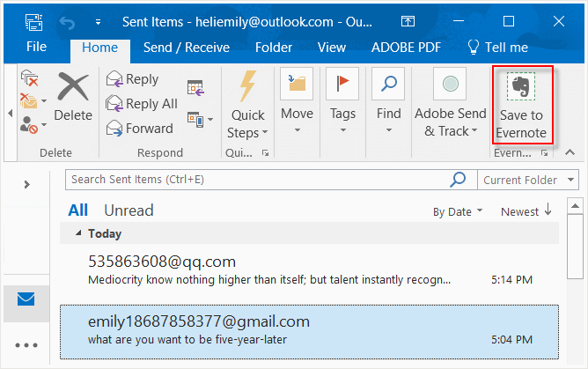Click the Search Sent Items field
The width and height of the screenshot is (588, 369).
click(255, 180)
